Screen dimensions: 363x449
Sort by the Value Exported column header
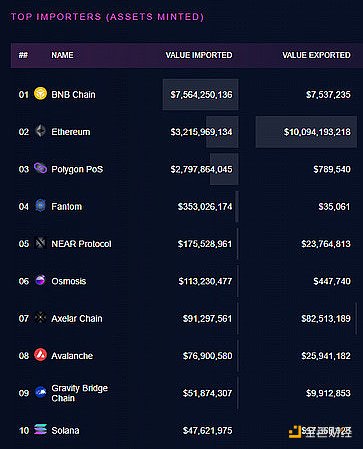(x=316, y=55)
